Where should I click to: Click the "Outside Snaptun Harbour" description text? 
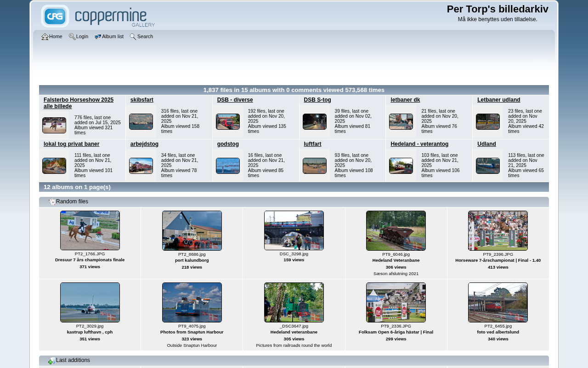[192, 345]
